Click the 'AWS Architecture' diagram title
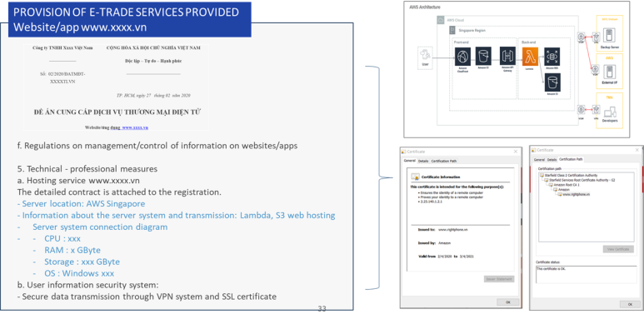This screenshot has height=319, width=644. click(x=425, y=7)
